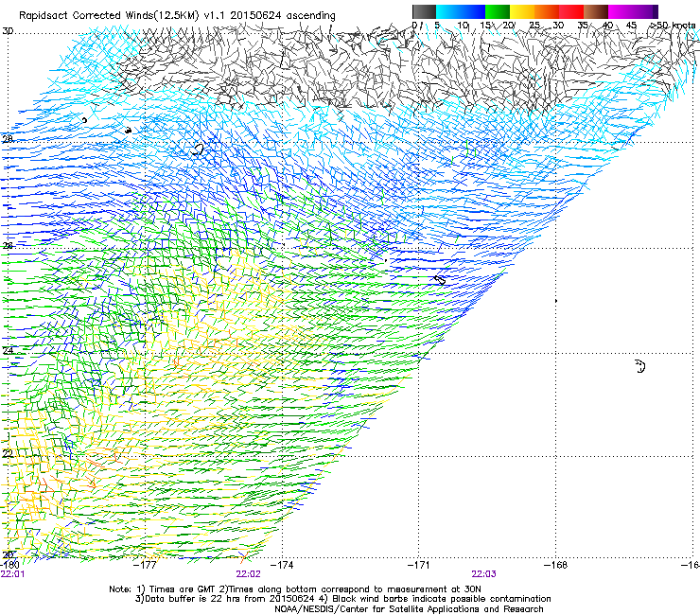Image resolution: width=700 pixels, height=615 pixels.
Task: Click the magenta 40-45 knots legend segment
Action: (621, 12)
